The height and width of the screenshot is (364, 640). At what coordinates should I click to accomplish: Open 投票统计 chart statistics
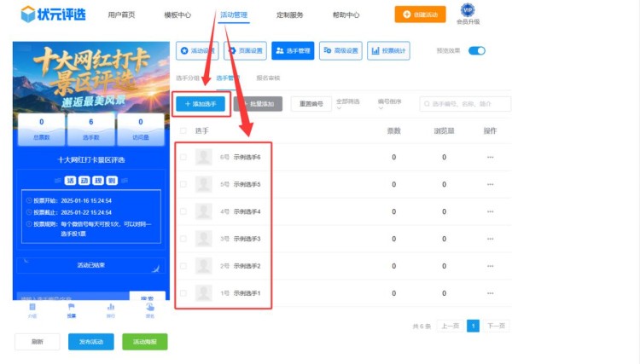pyautogui.click(x=388, y=51)
